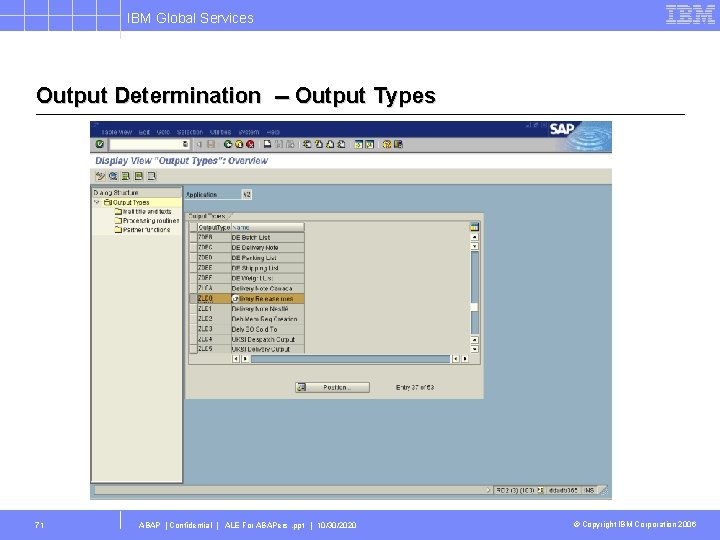Click the Previous Page navigation icon

(x=319, y=144)
